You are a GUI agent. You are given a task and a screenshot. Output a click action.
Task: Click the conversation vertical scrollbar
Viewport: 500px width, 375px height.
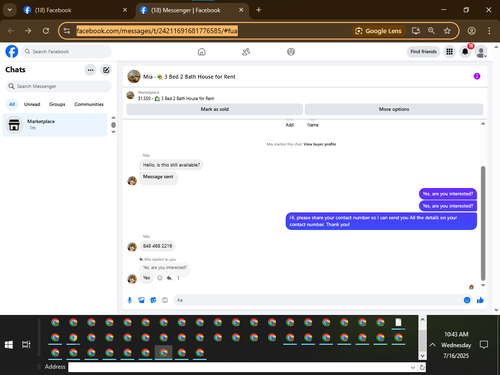click(x=483, y=223)
